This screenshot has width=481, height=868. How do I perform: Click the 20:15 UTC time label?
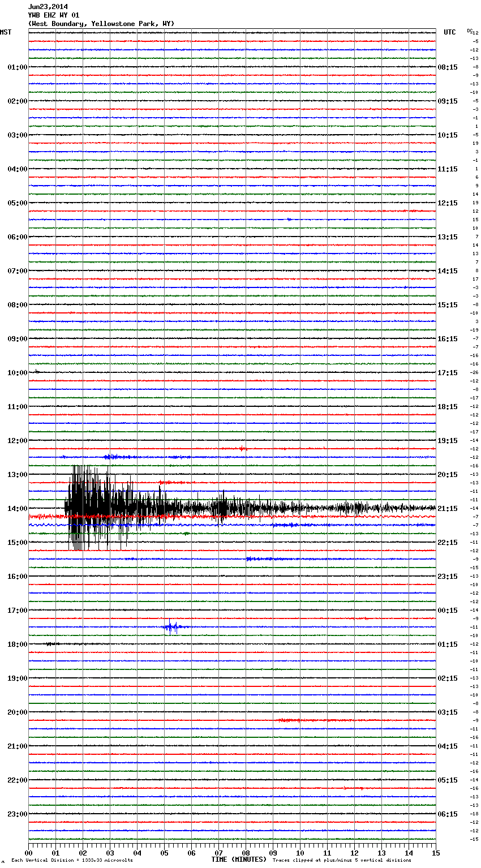click(x=448, y=475)
